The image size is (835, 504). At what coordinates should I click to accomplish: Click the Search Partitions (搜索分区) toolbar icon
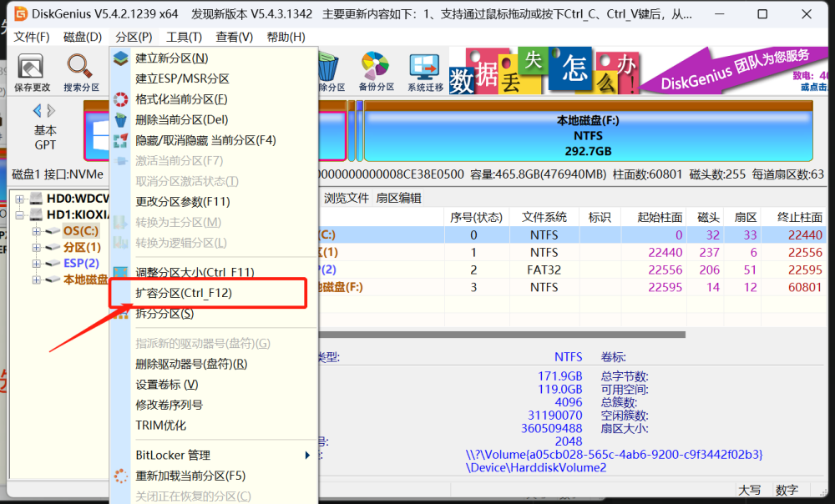pos(81,73)
